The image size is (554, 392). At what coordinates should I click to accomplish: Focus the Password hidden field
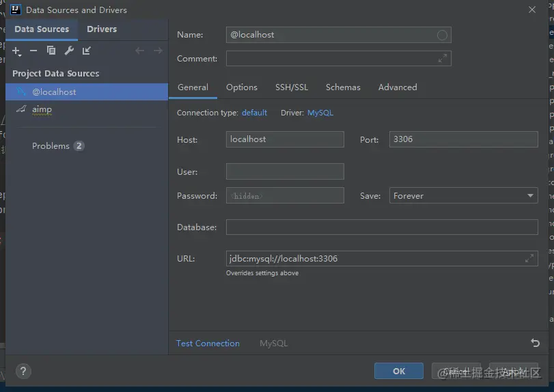pos(285,195)
